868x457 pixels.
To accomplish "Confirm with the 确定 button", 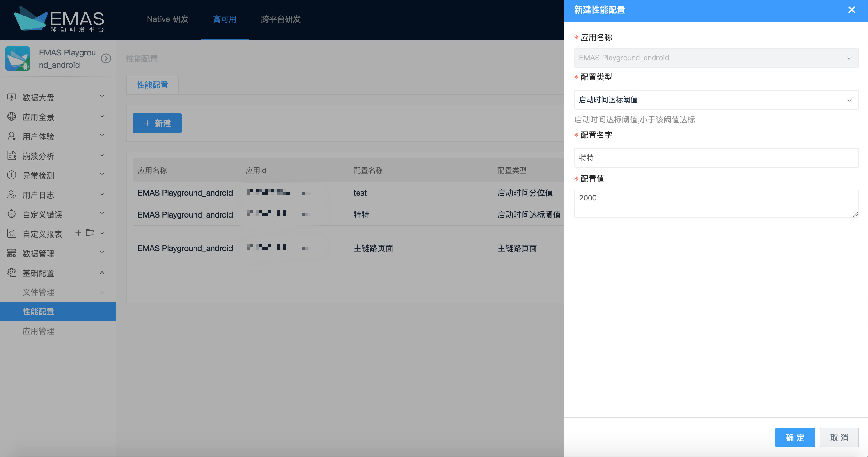I will click(795, 438).
